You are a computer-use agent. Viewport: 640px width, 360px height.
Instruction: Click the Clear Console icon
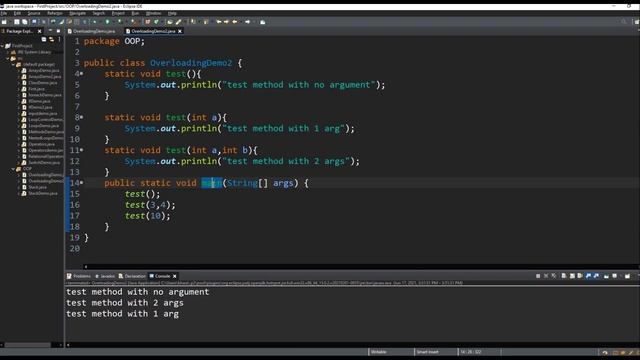(x=564, y=276)
